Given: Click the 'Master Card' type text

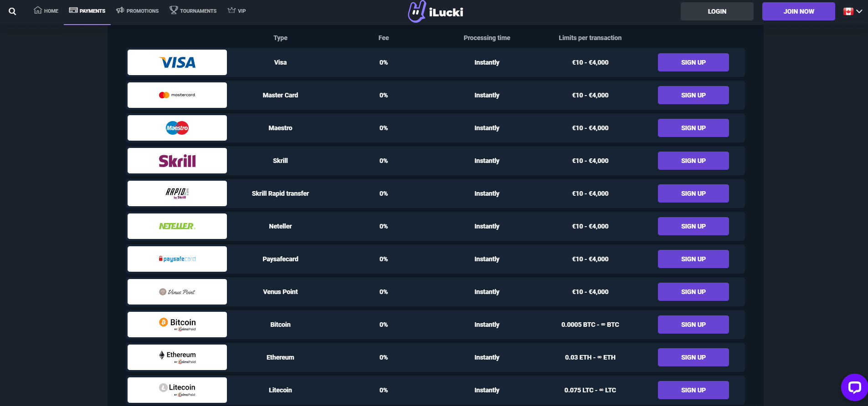Looking at the screenshot, I should (280, 95).
